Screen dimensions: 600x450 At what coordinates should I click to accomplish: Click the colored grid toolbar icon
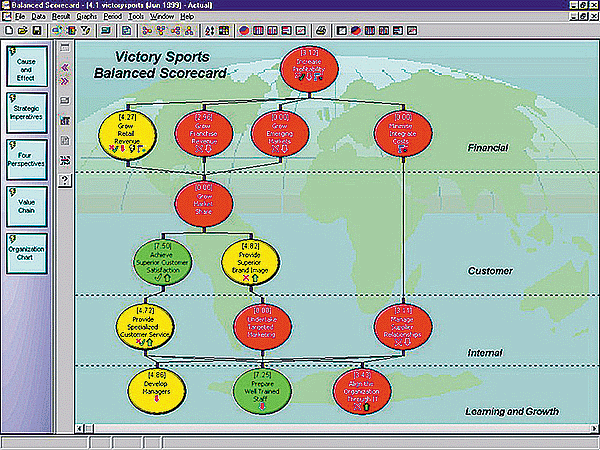pyautogui.click(x=224, y=31)
